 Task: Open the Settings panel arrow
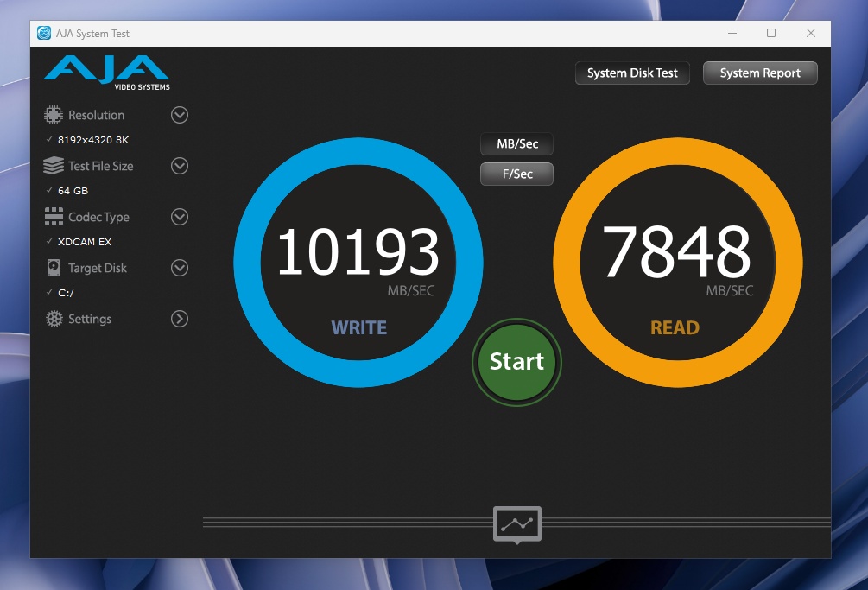180,319
